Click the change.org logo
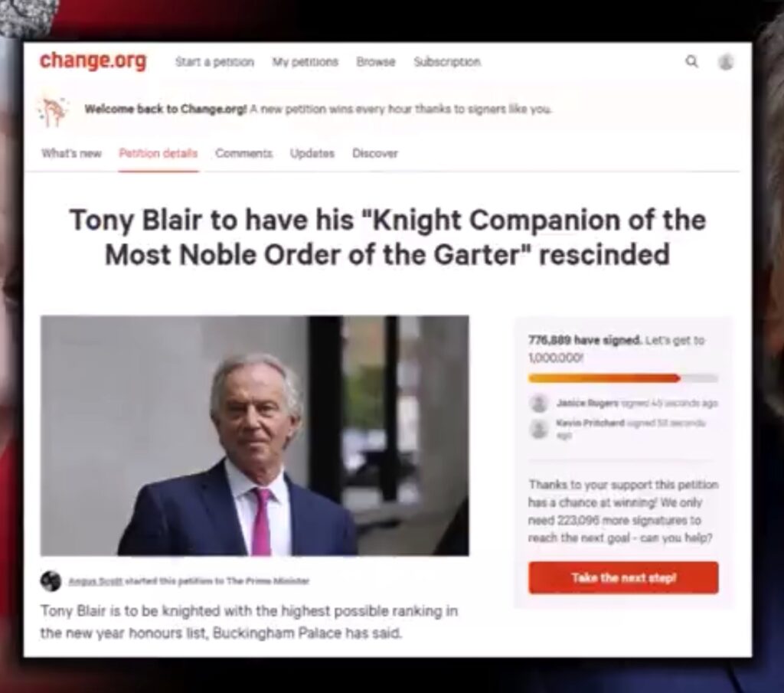 click(93, 60)
